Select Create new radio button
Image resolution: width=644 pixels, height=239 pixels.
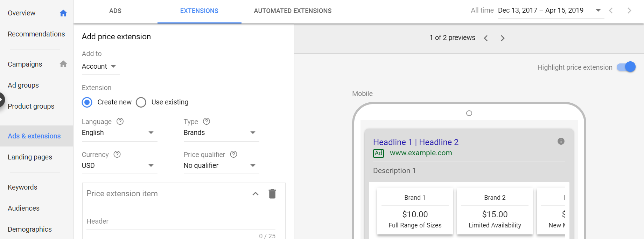(x=87, y=102)
